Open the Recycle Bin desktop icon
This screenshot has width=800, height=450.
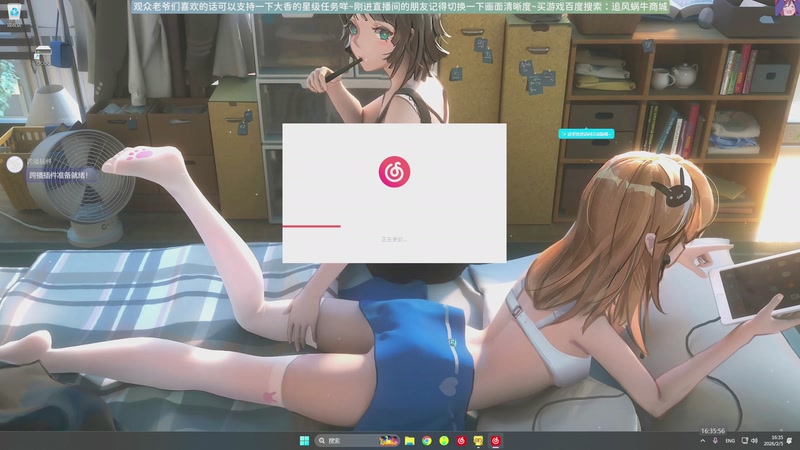tap(14, 13)
